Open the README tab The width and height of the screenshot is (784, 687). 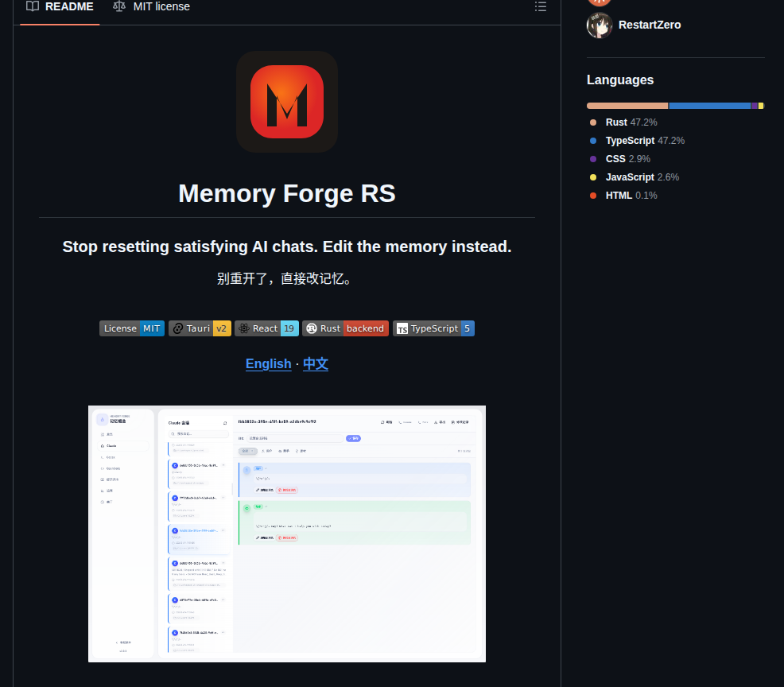tap(60, 7)
